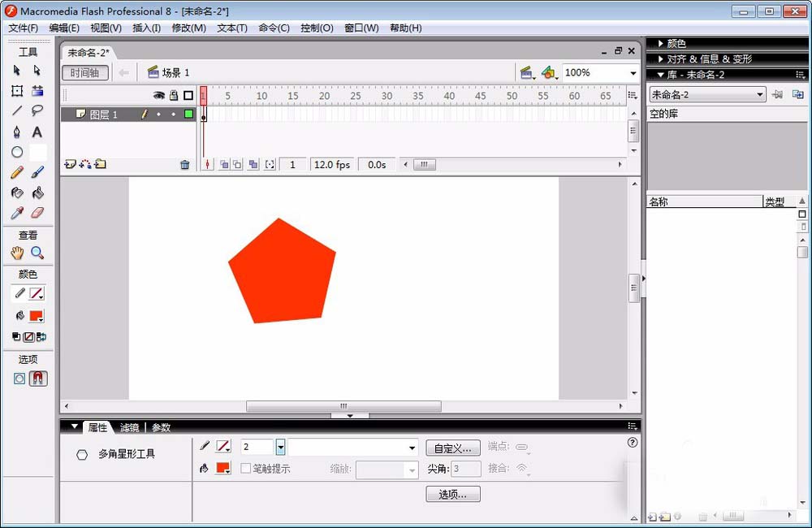Select the Text tool
The image size is (812, 528).
coord(37,132)
